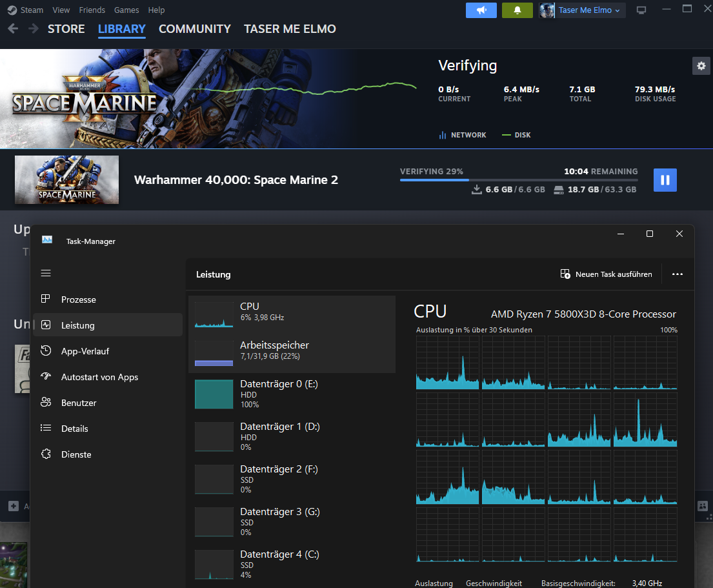Screen dimensions: 713x588
Task: Open the COMMUNITY tab
Action: [195, 29]
